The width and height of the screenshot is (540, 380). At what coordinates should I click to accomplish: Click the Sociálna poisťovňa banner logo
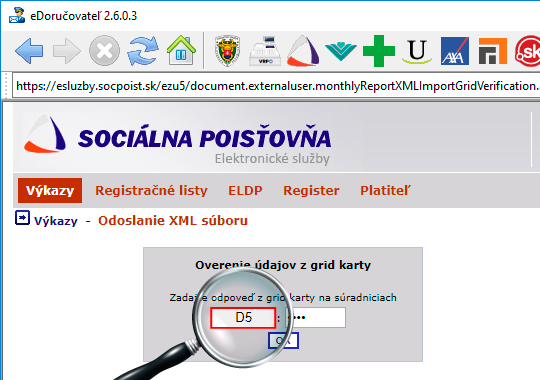click(177, 138)
